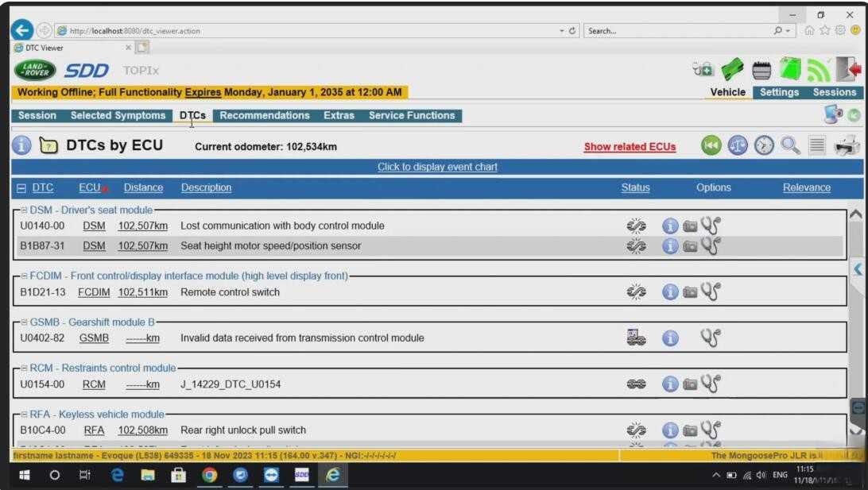The image size is (868, 490).
Task: Click the exit door icon with red arrow
Action: click(849, 69)
